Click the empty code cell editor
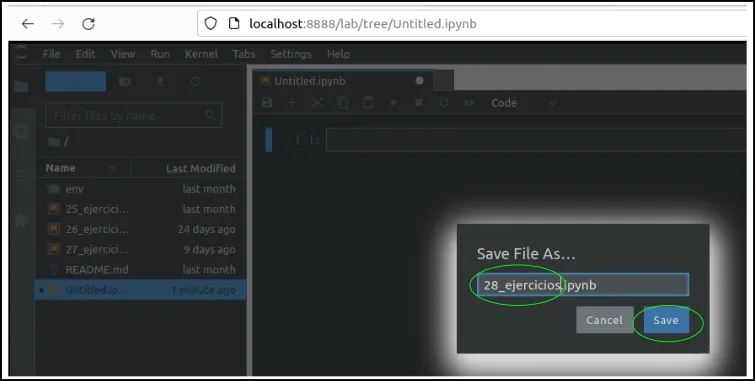The width and height of the screenshot is (755, 381). [x=536, y=140]
